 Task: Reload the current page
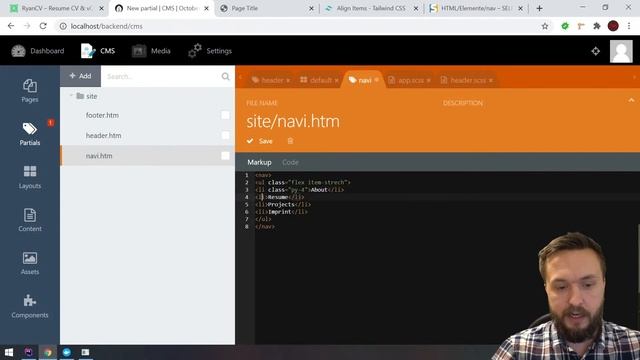(x=43, y=26)
